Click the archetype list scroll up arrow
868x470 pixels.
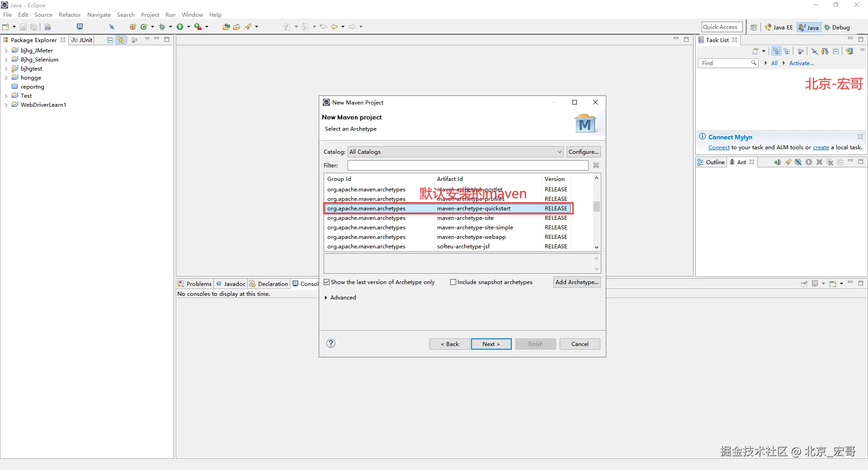coord(596,178)
